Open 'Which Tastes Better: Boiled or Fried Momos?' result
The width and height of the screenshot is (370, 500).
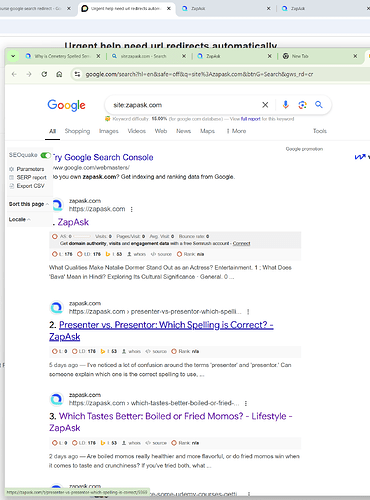tap(171, 422)
